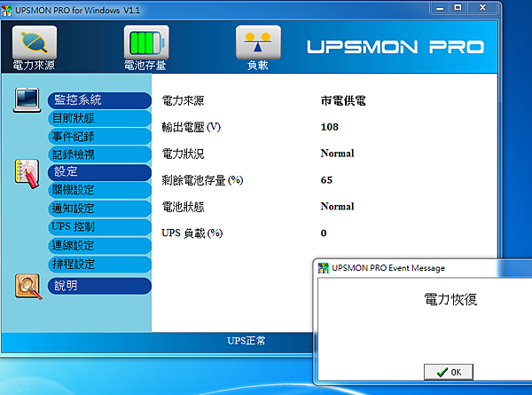
Task: Click the UPS load value 0
Action: coord(324,233)
